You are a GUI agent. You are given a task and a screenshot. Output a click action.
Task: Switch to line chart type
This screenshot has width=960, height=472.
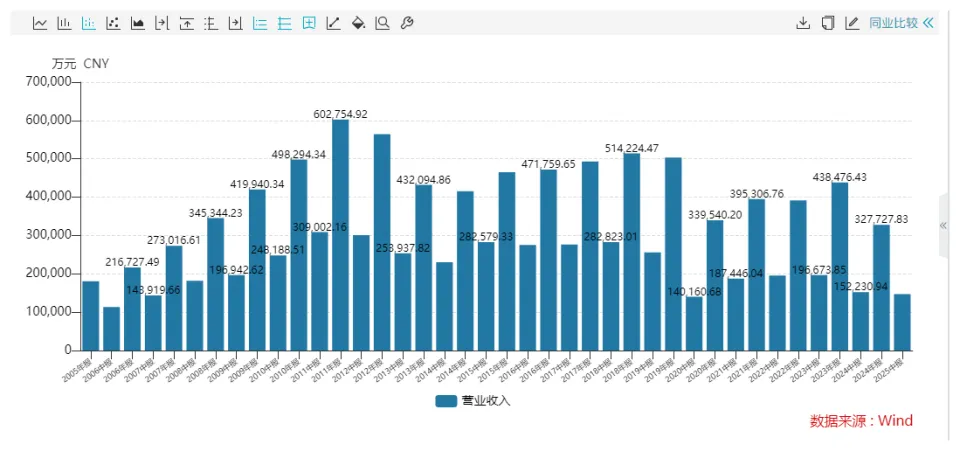point(40,23)
